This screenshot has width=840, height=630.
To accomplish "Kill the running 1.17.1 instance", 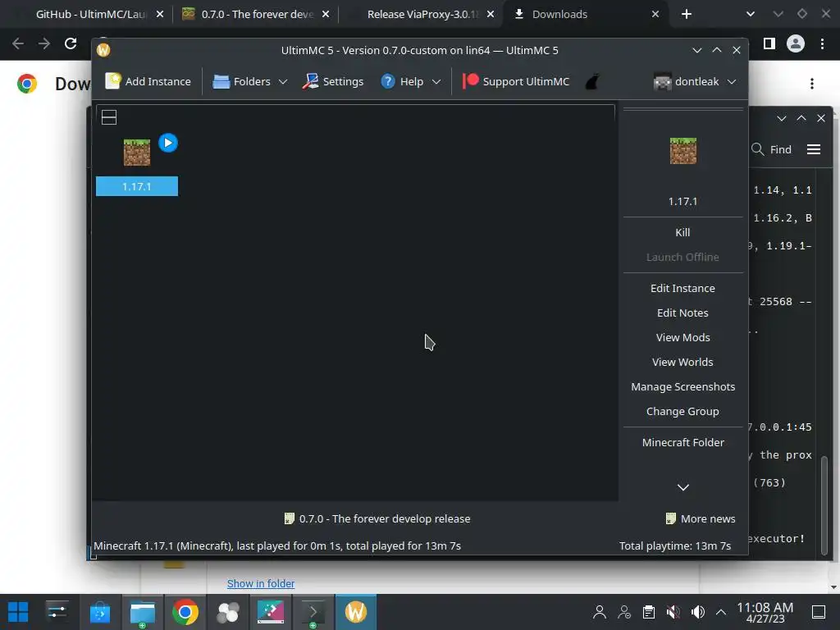I will point(682,232).
